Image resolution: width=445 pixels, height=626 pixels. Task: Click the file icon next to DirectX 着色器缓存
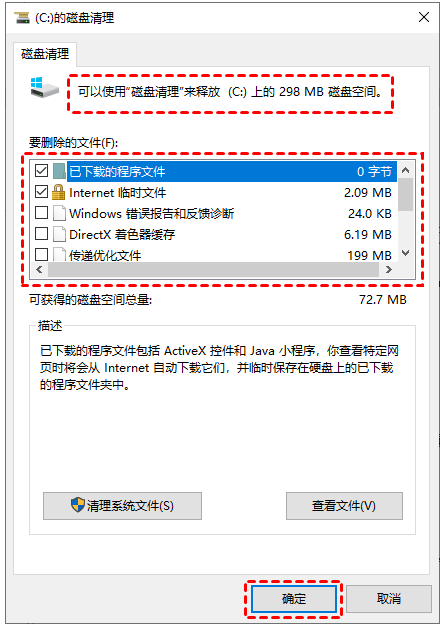59,234
